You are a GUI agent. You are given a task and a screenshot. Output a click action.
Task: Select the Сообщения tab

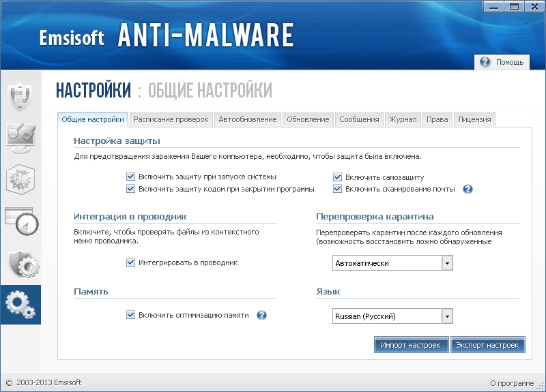359,119
